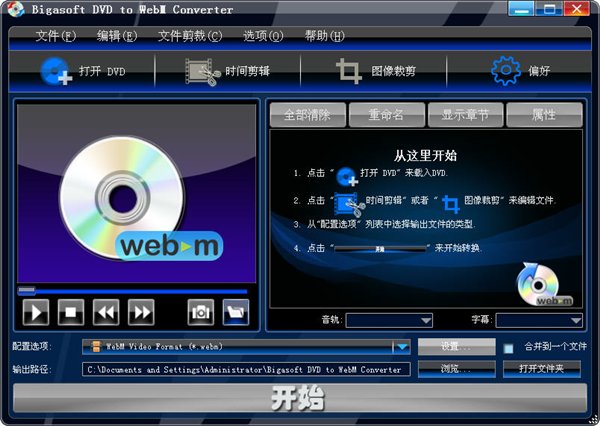Stop the preview playback
Viewport: 600px width, 426px height.
click(x=71, y=312)
